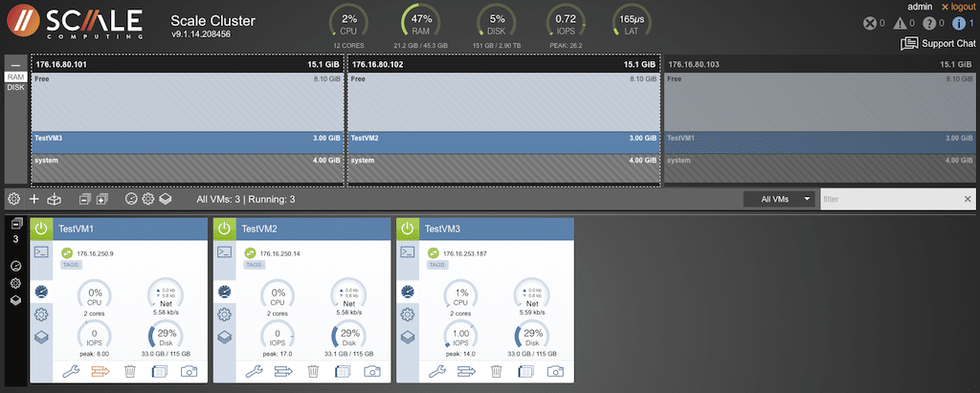Screen dimensions: 980x393
Task: Show device settings view for all VMs in toolbar
Action: pos(147,199)
